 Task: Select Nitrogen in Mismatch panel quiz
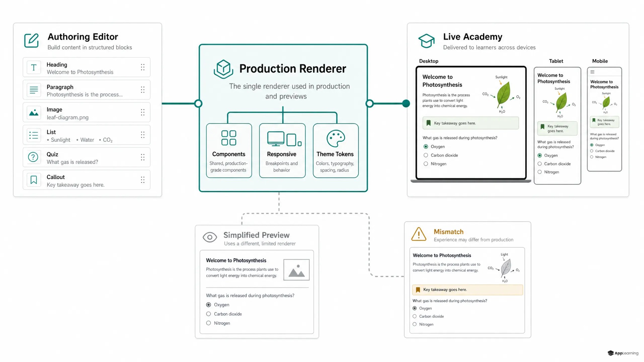[x=415, y=324]
